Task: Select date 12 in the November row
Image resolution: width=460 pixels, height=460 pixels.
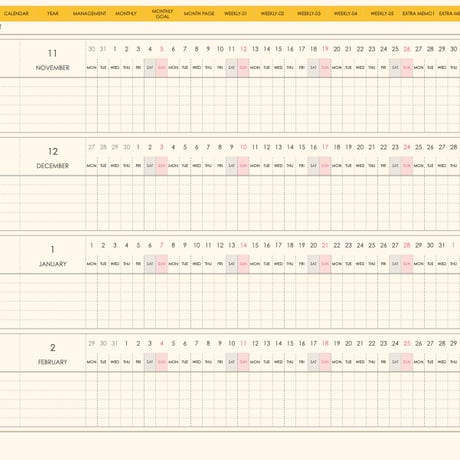Action: 243,49
